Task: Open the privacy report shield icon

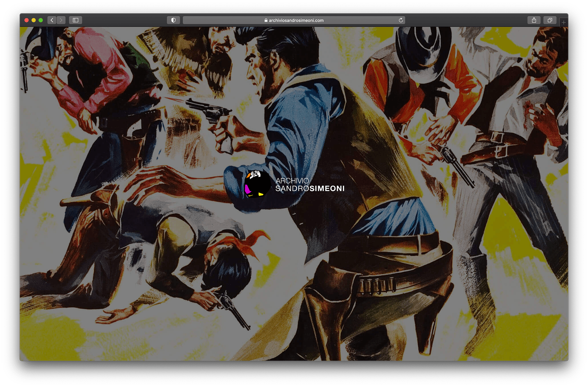Action: pyautogui.click(x=173, y=20)
